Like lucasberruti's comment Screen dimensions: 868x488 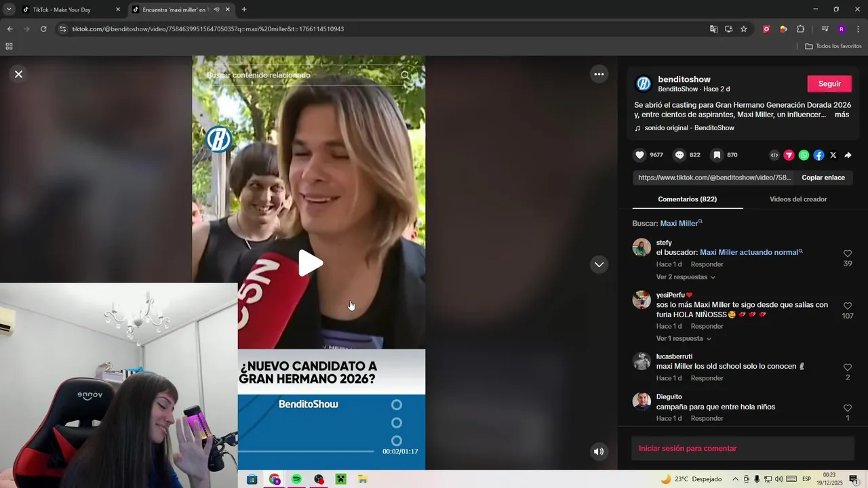pyautogui.click(x=847, y=367)
